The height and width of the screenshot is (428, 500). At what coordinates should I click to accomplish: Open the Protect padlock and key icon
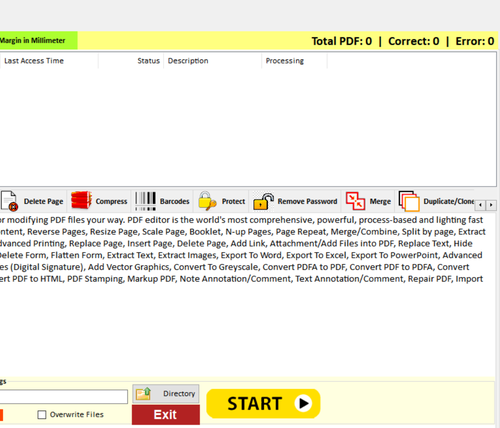[x=207, y=201]
